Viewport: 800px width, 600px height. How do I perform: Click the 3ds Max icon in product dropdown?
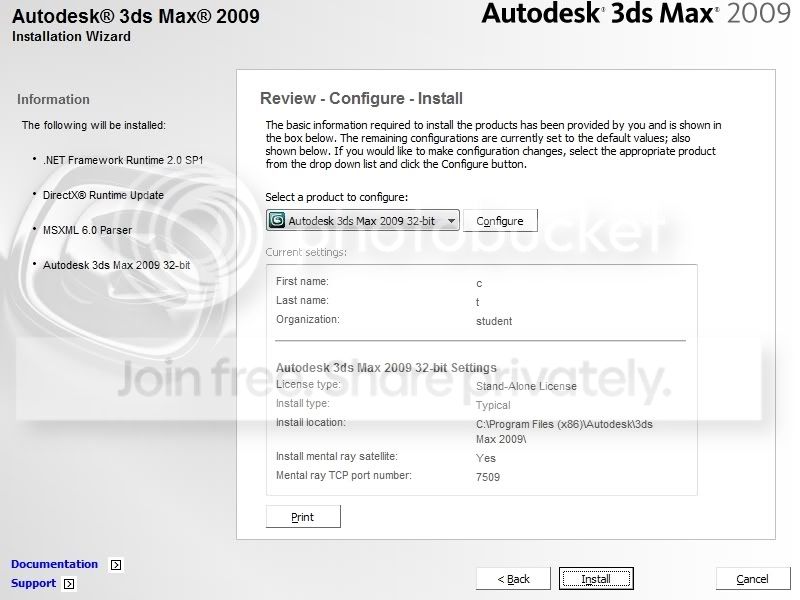(x=277, y=220)
